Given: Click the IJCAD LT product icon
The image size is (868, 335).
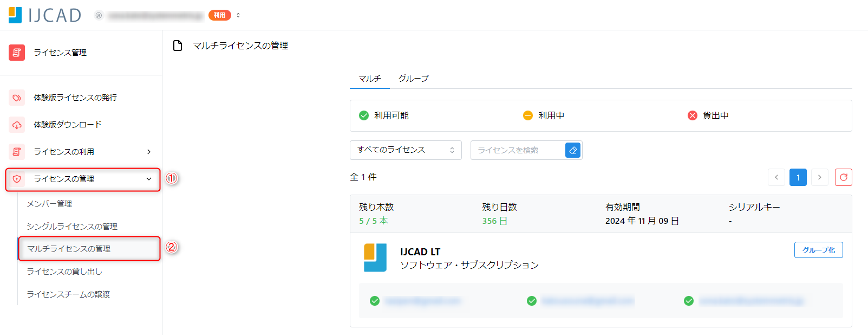Looking at the screenshot, I should click(x=375, y=257).
